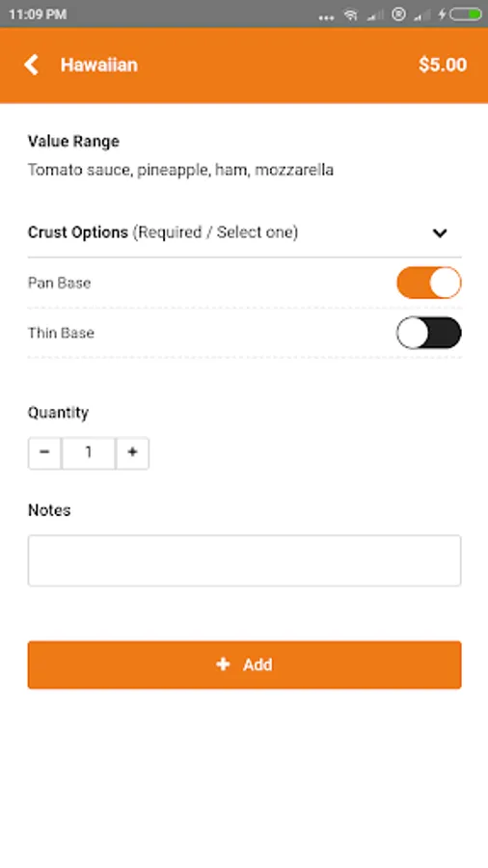The image size is (488, 868).
Task: Tap the battery charging icon
Action: pos(465,14)
